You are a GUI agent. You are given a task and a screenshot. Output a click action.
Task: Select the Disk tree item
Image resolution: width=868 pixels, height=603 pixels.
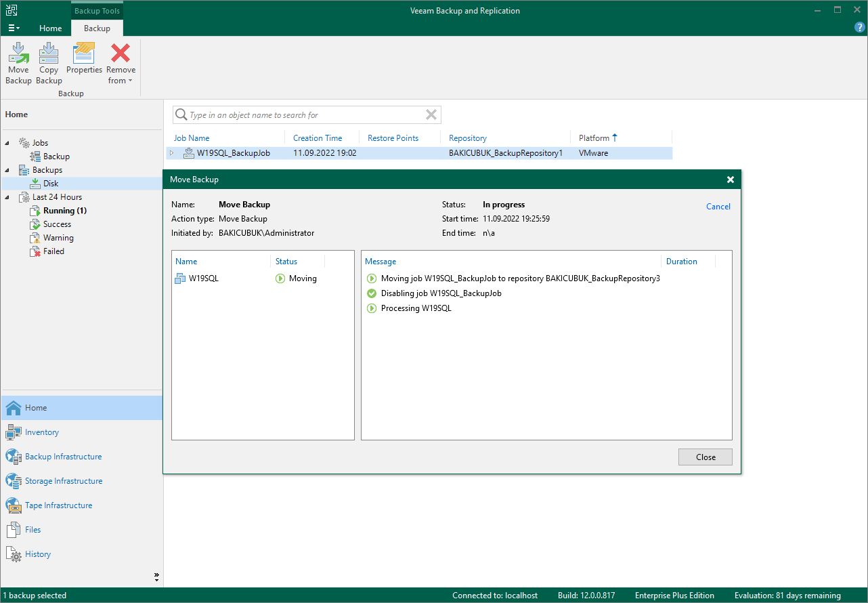tap(51, 184)
